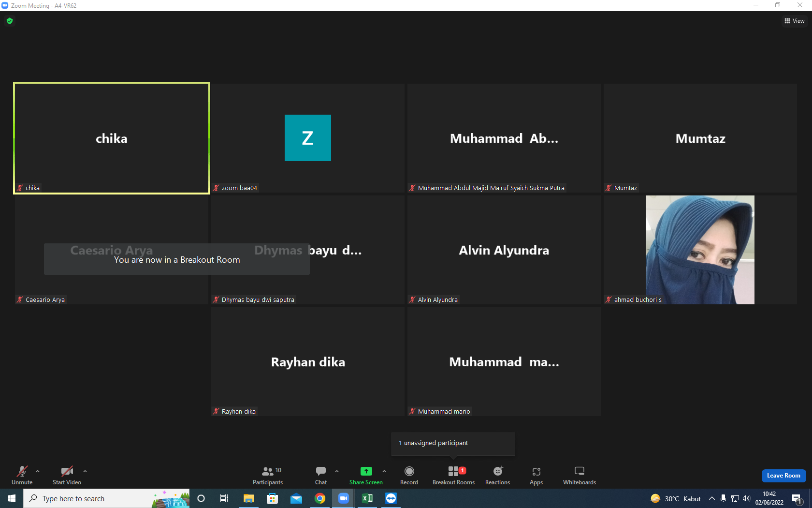Click 'You are now in a Breakout Room' banner
Viewport: 812px width, 508px height.
pyautogui.click(x=177, y=259)
